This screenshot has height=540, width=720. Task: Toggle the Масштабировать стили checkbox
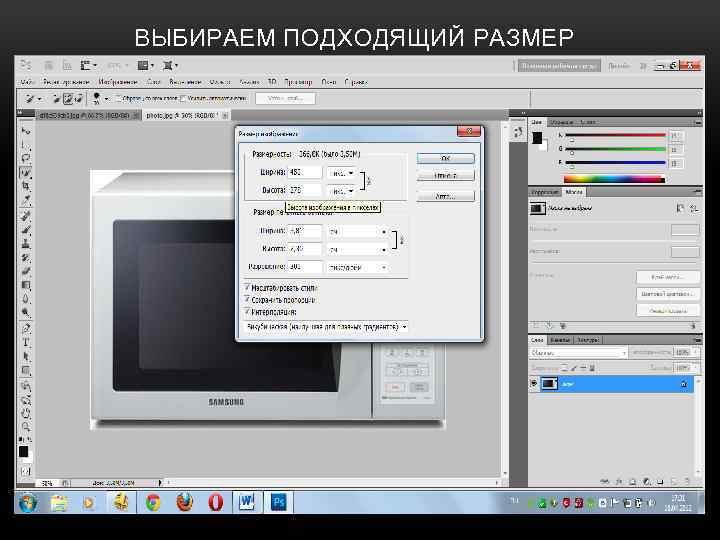click(247, 287)
